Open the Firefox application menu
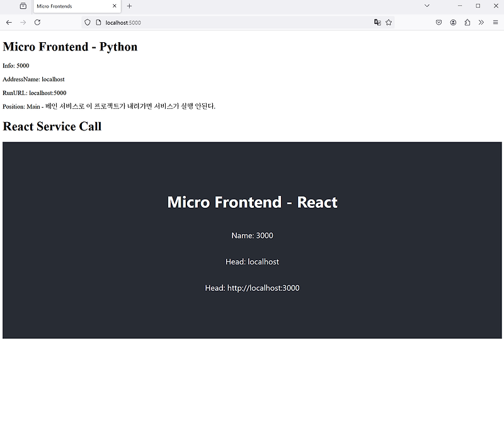Screen dimensions: 504x437 pos(495,22)
